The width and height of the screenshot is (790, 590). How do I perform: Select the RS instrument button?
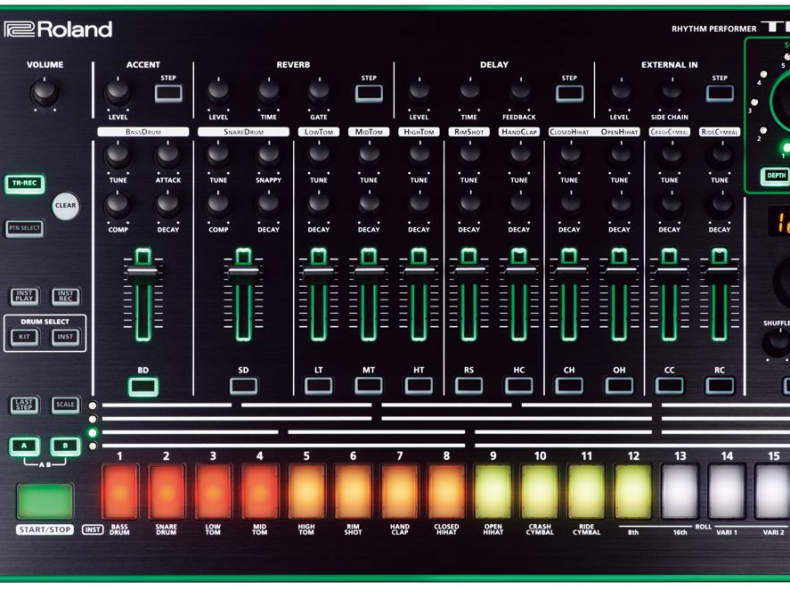tap(469, 386)
